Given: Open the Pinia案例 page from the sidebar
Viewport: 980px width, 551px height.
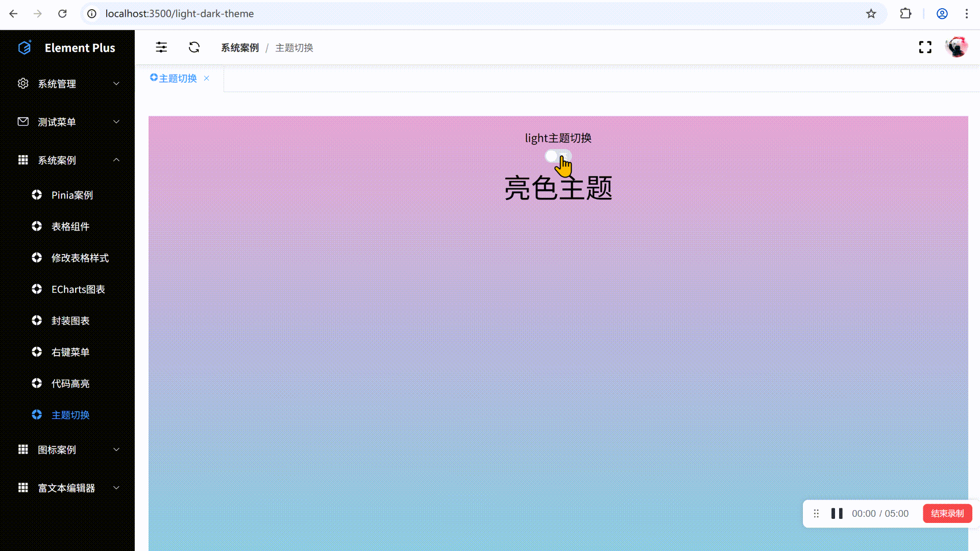Looking at the screenshot, I should point(71,195).
